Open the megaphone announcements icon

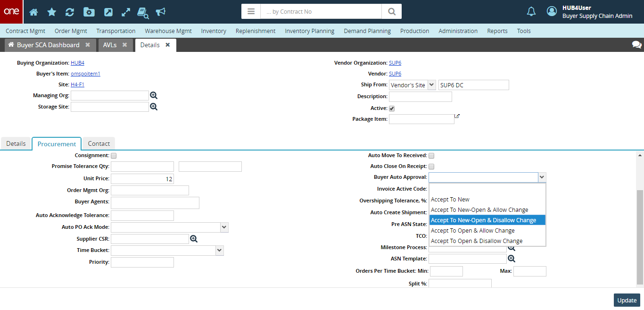click(x=161, y=12)
